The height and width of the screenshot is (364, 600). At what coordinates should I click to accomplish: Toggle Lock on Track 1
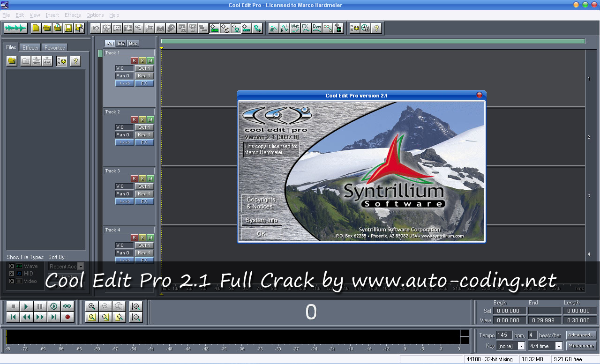tap(125, 83)
